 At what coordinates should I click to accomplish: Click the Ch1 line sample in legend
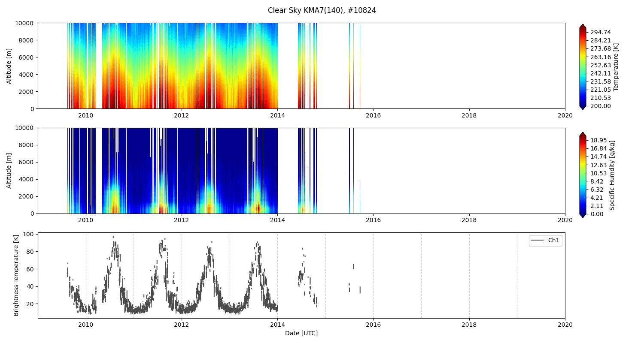point(538,241)
